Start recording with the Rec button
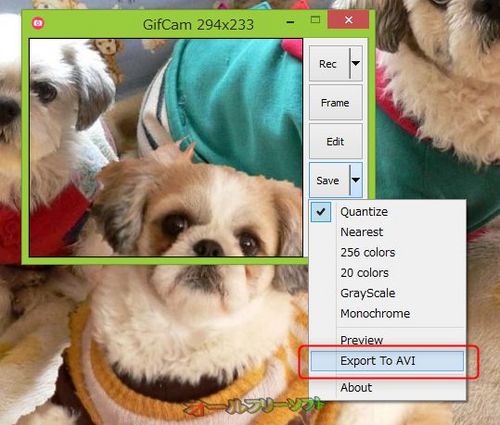500x425 pixels. [x=329, y=64]
